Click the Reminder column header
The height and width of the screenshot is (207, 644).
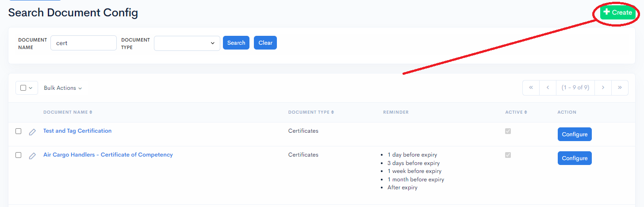pyautogui.click(x=396, y=112)
